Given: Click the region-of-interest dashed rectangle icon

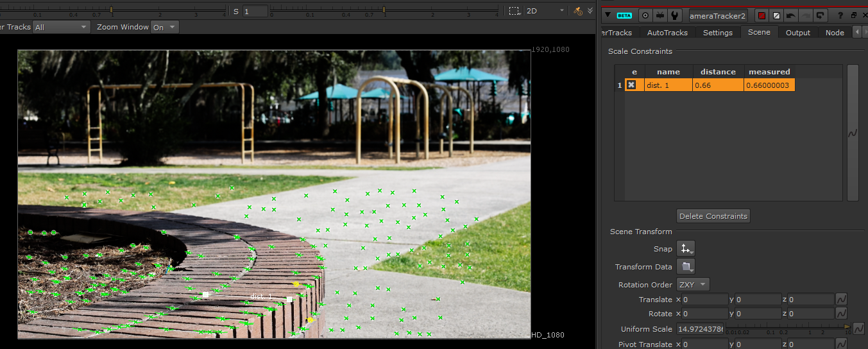Looking at the screenshot, I should tap(515, 11).
